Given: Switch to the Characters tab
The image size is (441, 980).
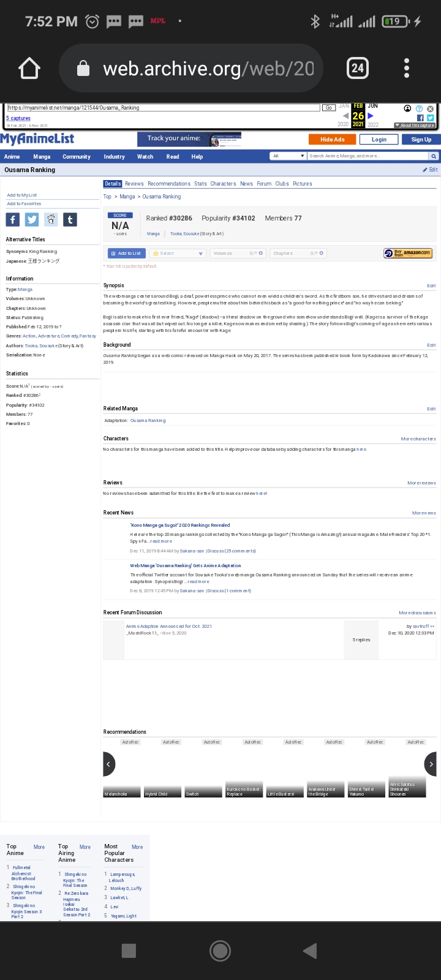Looking at the screenshot, I should tap(223, 184).
